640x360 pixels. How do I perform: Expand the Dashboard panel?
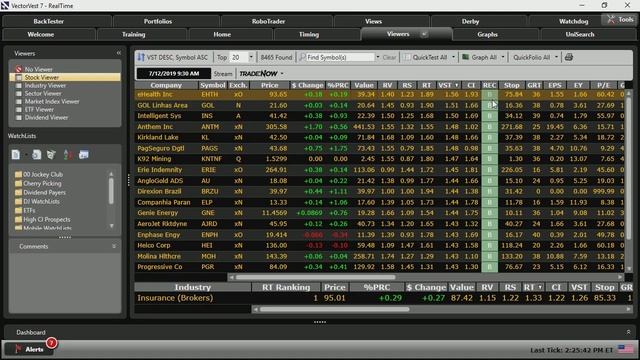pos(628,332)
